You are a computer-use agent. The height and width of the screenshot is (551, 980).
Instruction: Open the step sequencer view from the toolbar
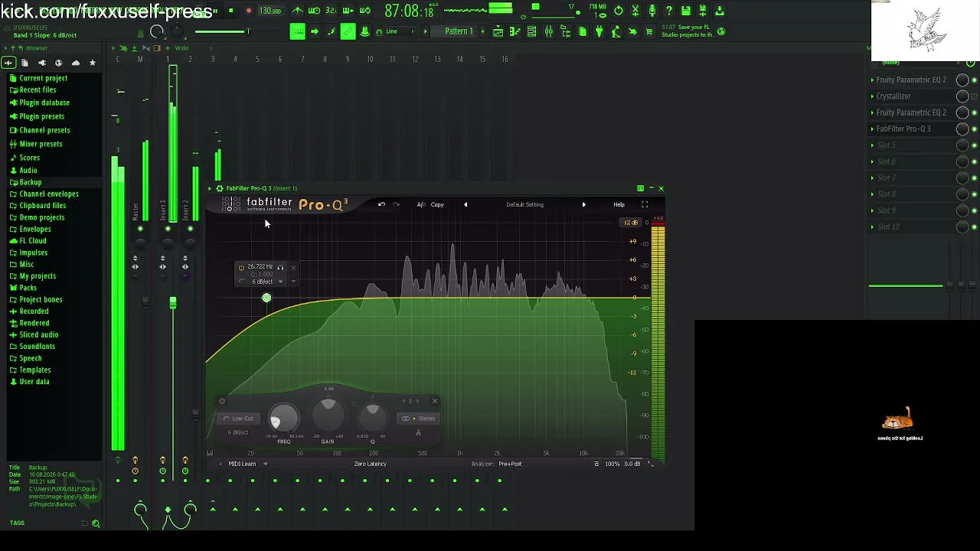click(x=531, y=31)
